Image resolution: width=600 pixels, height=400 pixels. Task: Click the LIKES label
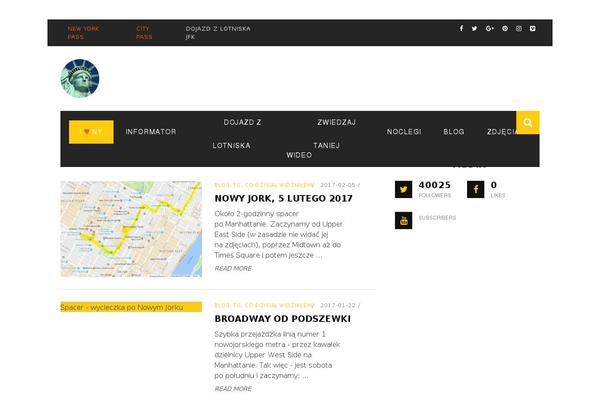click(498, 195)
